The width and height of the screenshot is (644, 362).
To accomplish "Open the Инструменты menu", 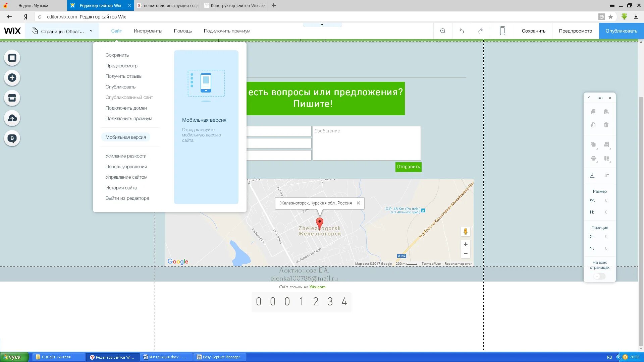I will (x=148, y=31).
